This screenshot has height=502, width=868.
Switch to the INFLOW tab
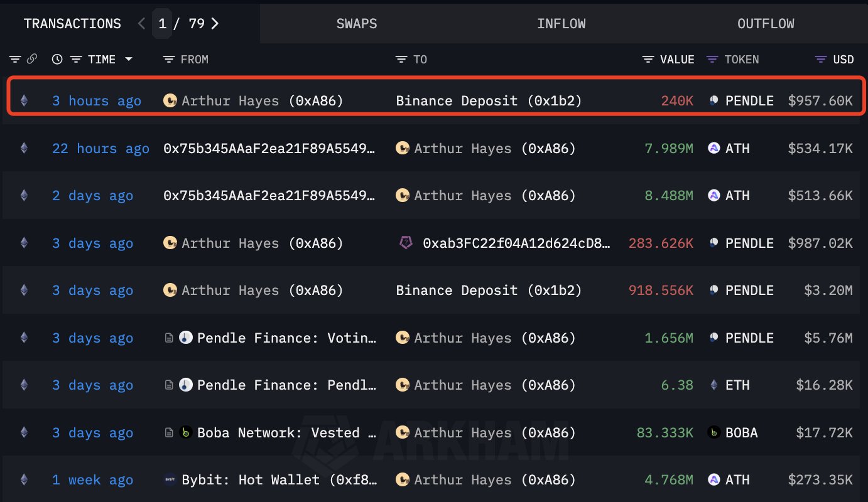tap(561, 24)
